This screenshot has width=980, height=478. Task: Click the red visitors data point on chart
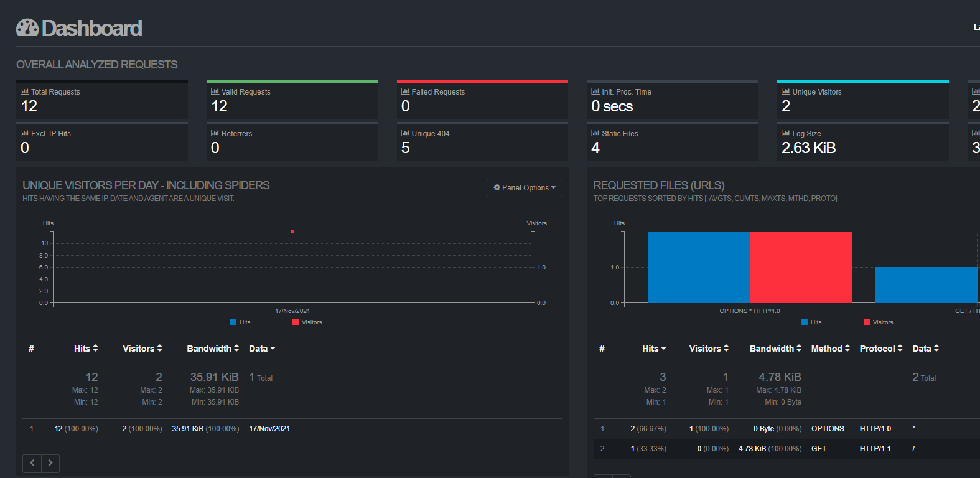coord(292,232)
